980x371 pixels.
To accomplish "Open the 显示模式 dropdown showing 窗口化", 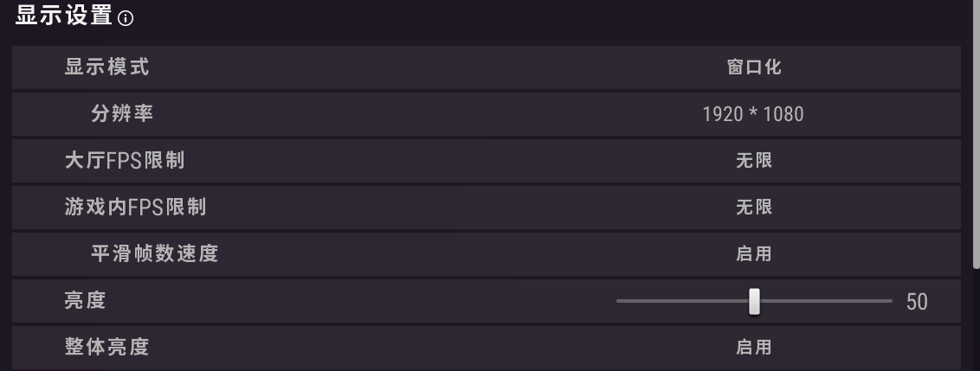I will coord(753,67).
